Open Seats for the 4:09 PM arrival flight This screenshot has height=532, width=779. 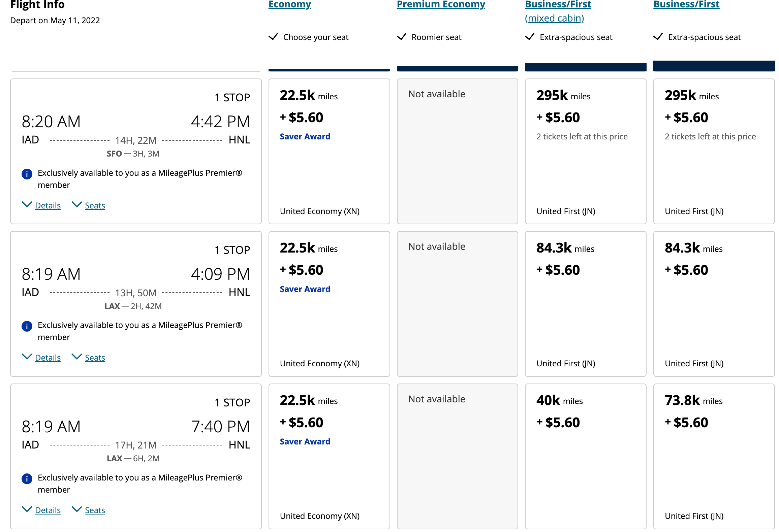(95, 358)
